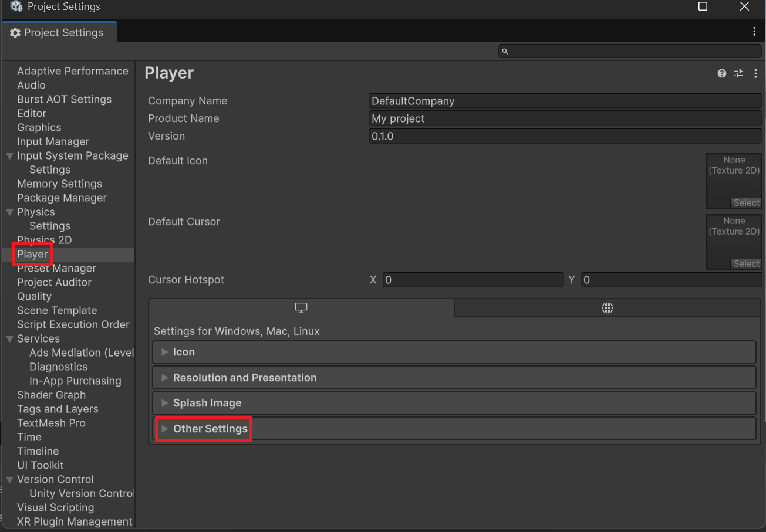Open Quality settings from the sidebar

pyautogui.click(x=34, y=296)
